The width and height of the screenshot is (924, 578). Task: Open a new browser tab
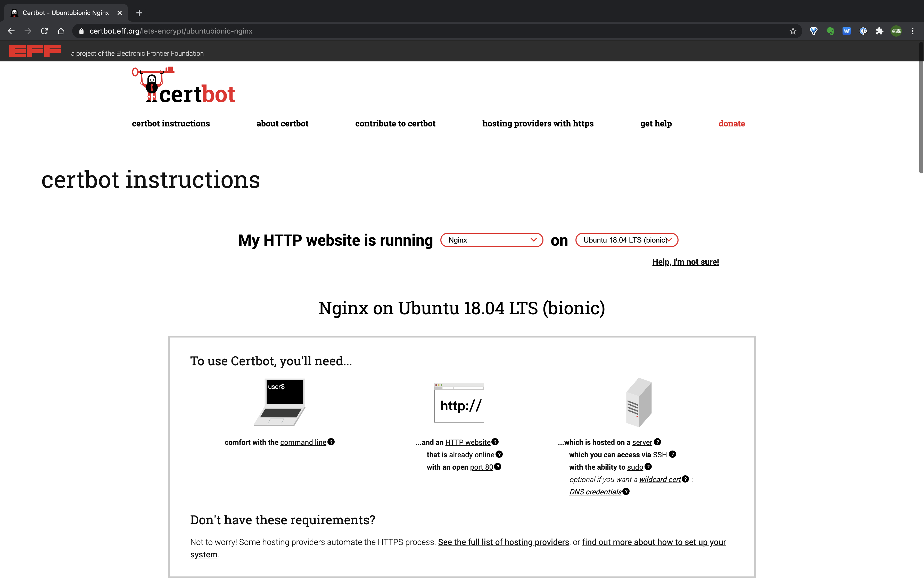click(x=139, y=13)
